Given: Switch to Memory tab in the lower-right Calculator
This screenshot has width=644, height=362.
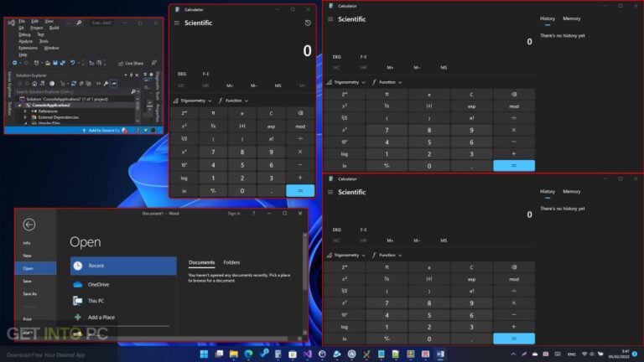Looking at the screenshot, I should pyautogui.click(x=571, y=192).
